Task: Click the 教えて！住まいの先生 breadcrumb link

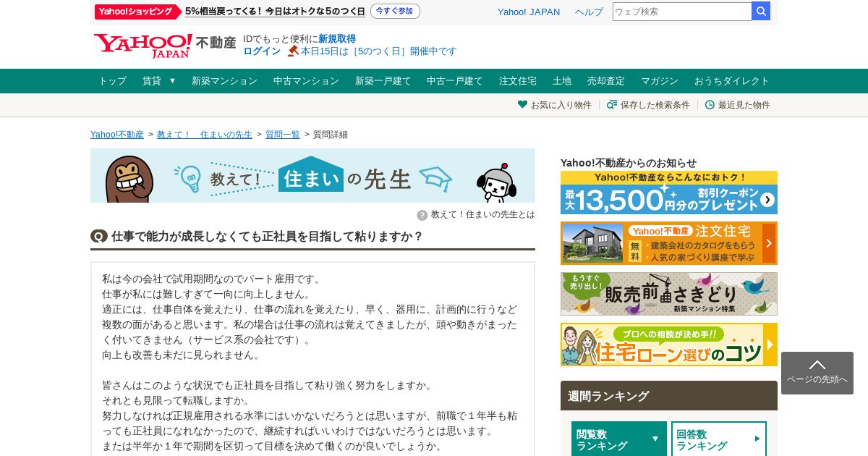Action: click(205, 135)
